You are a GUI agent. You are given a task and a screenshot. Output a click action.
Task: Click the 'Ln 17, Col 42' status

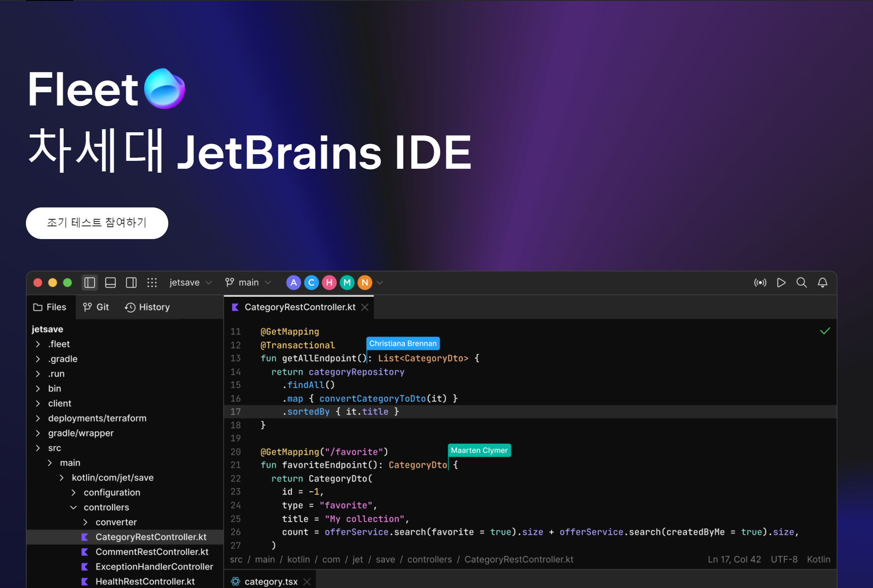coord(734,559)
